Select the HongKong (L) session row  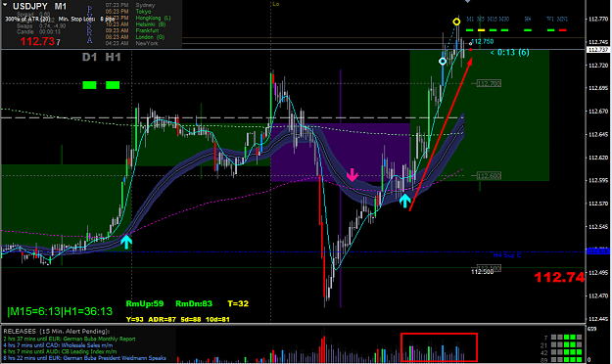[138, 18]
